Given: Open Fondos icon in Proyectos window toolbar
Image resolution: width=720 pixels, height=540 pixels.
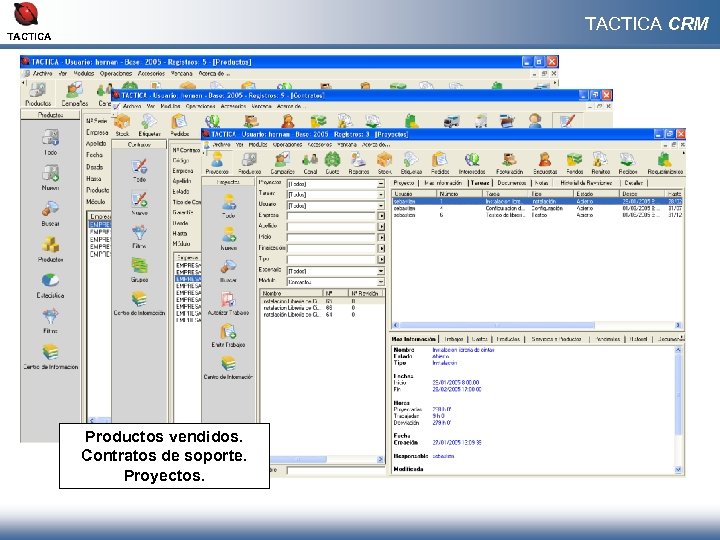Looking at the screenshot, I should click(x=574, y=163).
